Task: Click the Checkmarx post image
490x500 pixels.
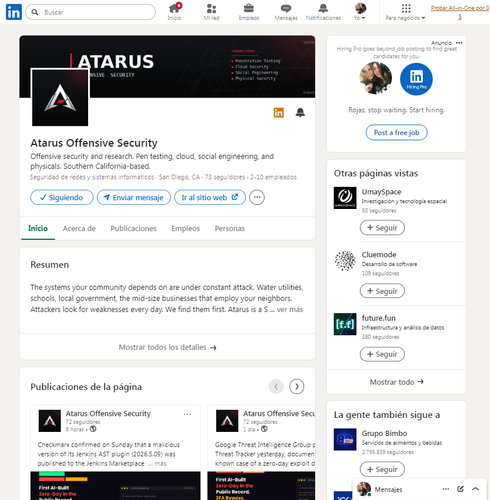Action: pos(115,485)
